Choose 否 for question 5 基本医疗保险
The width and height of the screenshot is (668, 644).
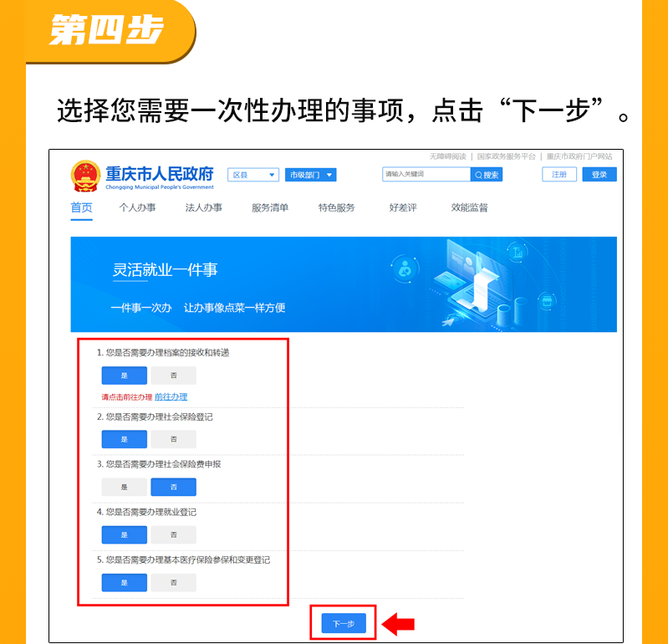pyautogui.click(x=173, y=583)
